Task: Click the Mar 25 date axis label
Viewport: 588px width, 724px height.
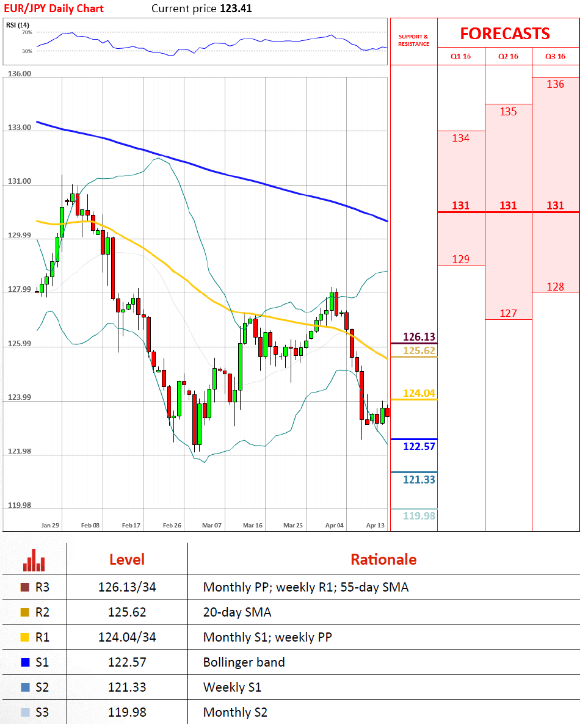Action: pyautogui.click(x=293, y=526)
